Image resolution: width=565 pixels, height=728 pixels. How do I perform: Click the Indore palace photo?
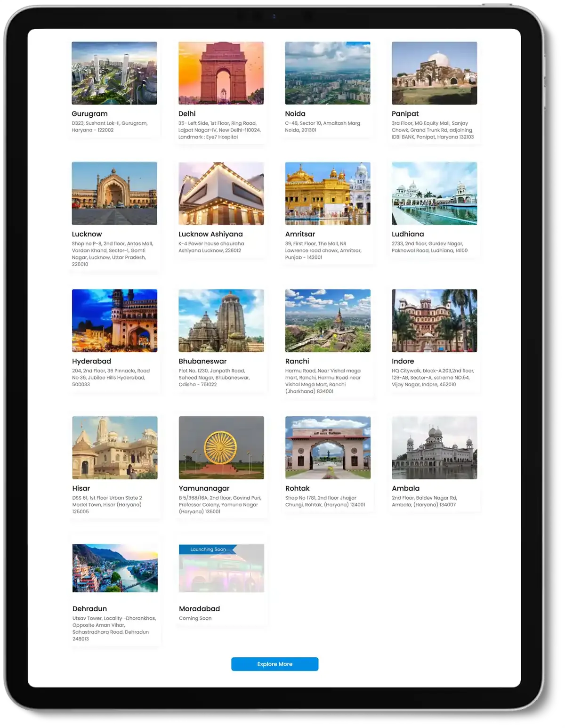434,320
